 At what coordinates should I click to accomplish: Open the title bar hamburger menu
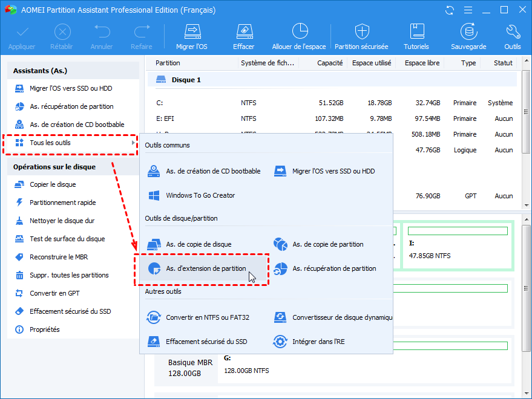click(467, 10)
